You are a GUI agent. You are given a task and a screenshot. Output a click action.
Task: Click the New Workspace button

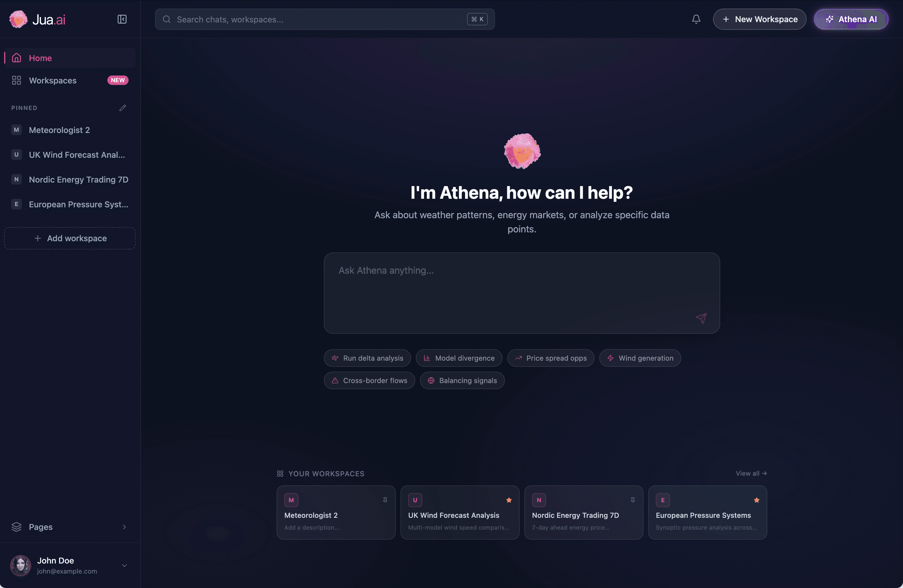(x=760, y=19)
